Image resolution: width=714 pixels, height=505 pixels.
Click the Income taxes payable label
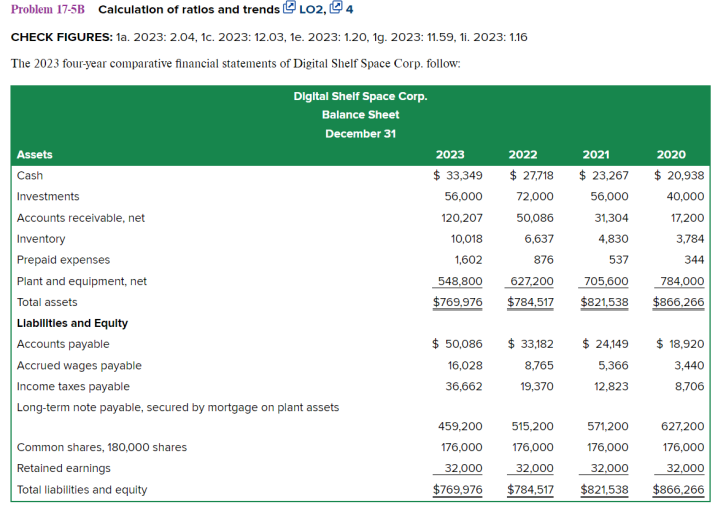73,387
